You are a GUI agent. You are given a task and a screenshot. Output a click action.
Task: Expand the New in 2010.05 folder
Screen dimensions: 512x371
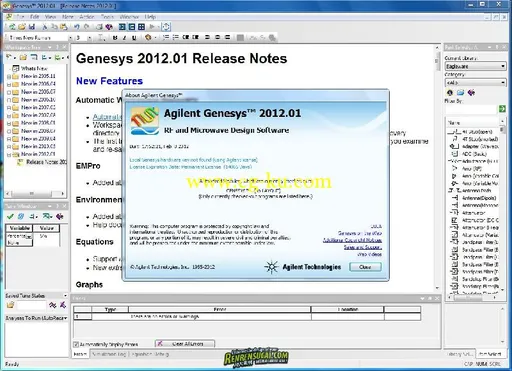click(9, 147)
